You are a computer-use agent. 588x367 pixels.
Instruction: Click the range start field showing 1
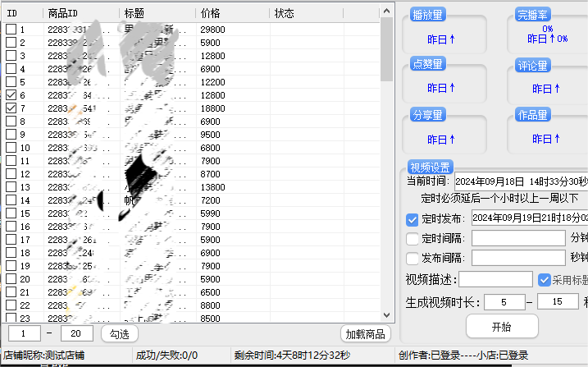25,333
